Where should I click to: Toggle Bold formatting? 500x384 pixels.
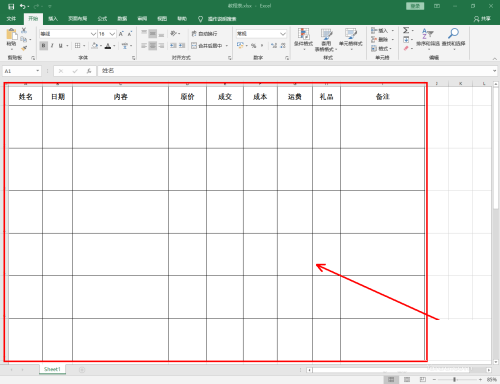(43, 46)
